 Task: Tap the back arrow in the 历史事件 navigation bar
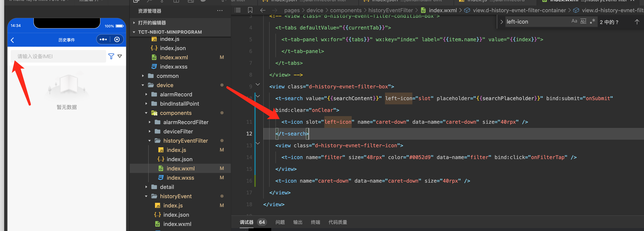(12, 40)
